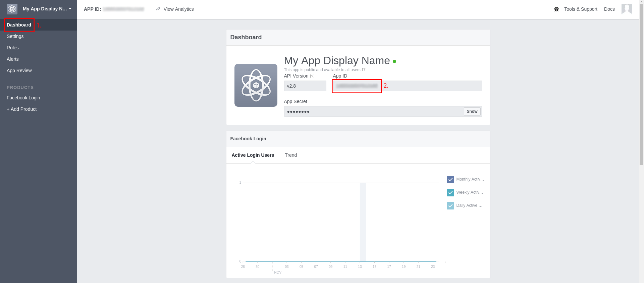Click the atom app icon in the header

pyautogui.click(x=12, y=9)
